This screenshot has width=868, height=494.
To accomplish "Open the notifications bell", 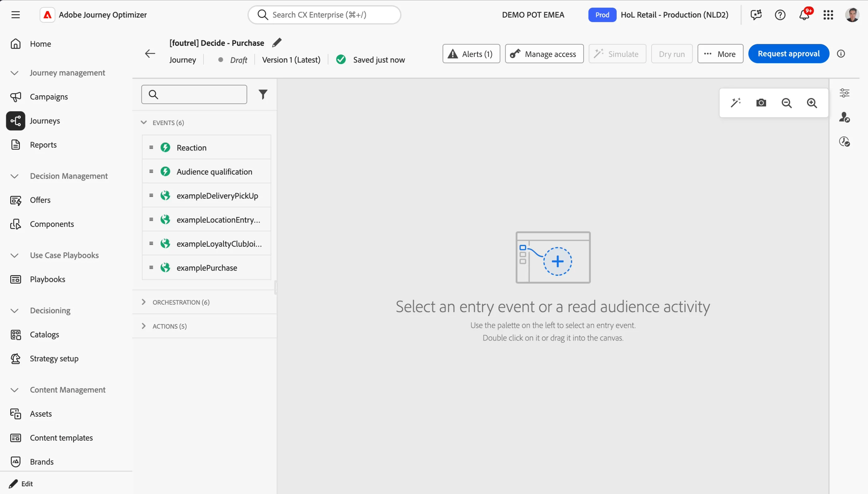I will pyautogui.click(x=804, y=15).
